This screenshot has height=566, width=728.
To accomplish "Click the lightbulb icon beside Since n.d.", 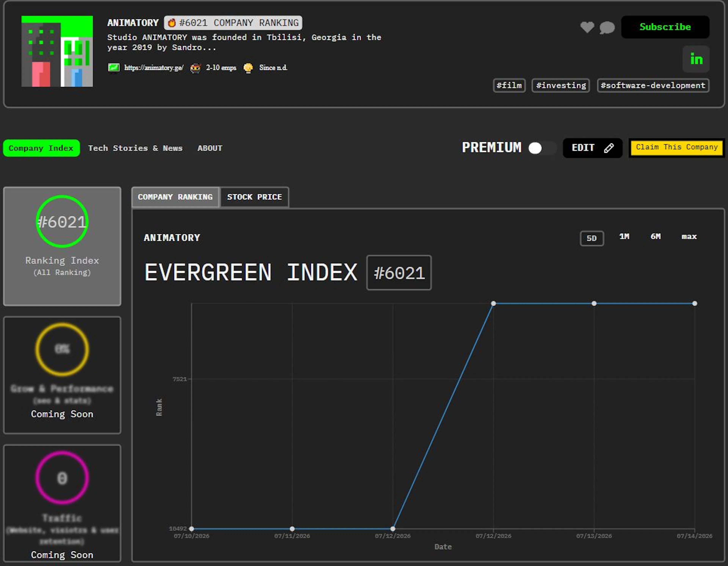I will [248, 68].
